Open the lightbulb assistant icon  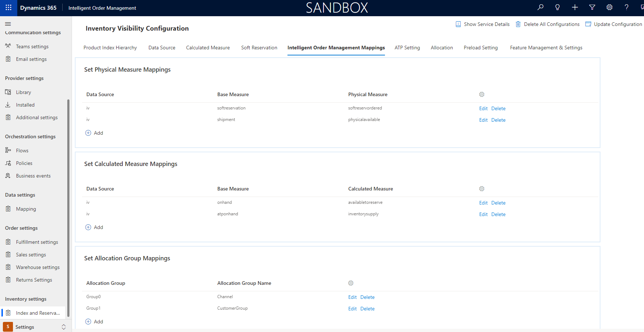pyautogui.click(x=558, y=7)
